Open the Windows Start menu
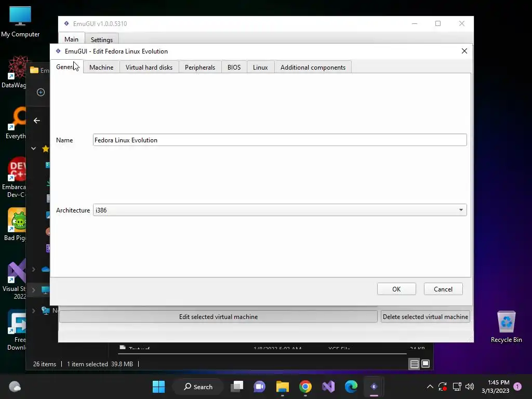 tap(158, 387)
